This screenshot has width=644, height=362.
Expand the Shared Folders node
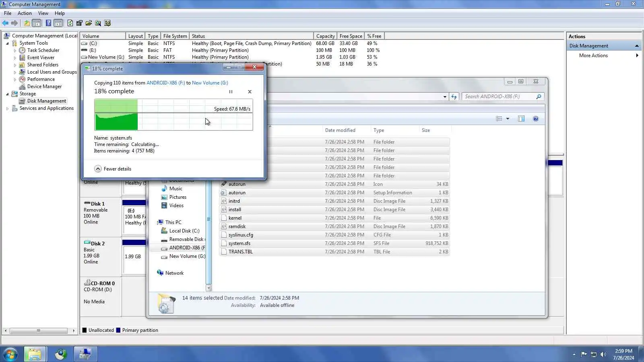click(x=15, y=65)
